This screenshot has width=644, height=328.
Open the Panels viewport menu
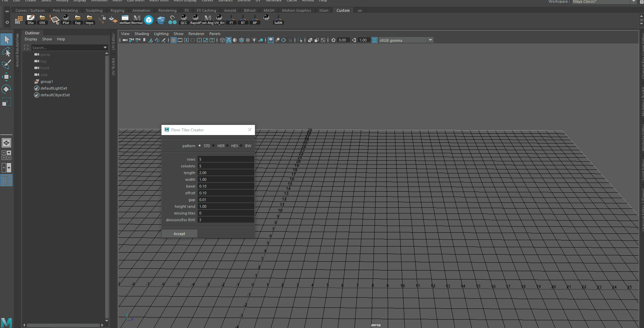click(215, 34)
